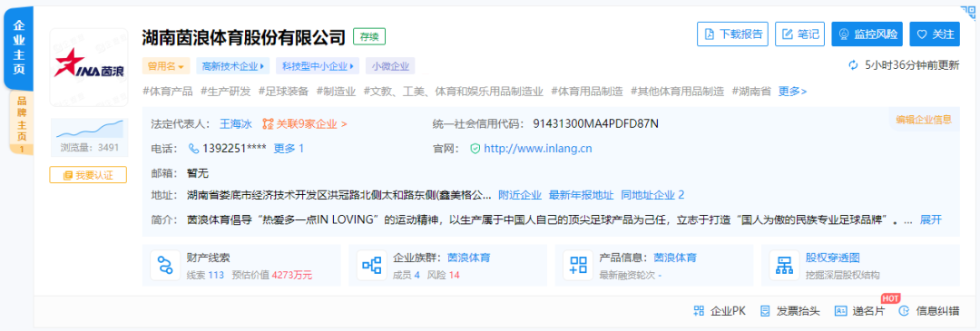The image size is (980, 331).
Task: Switch to the 品牌主页 side tab
Action: click(21, 122)
